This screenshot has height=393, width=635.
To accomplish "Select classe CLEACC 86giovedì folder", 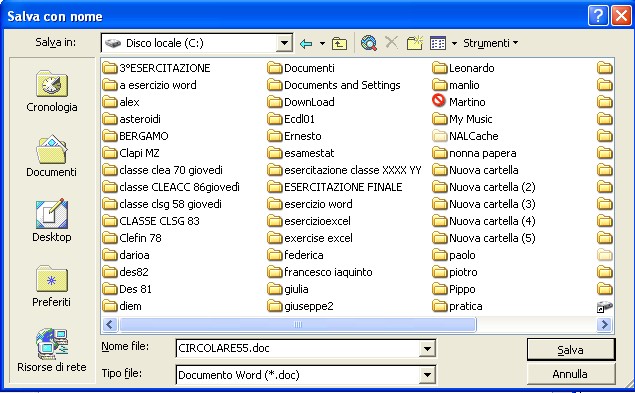I will (x=171, y=187).
